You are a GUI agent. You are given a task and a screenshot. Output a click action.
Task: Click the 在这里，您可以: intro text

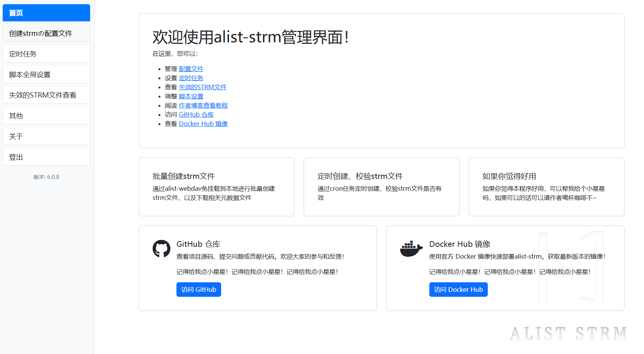[x=175, y=54]
